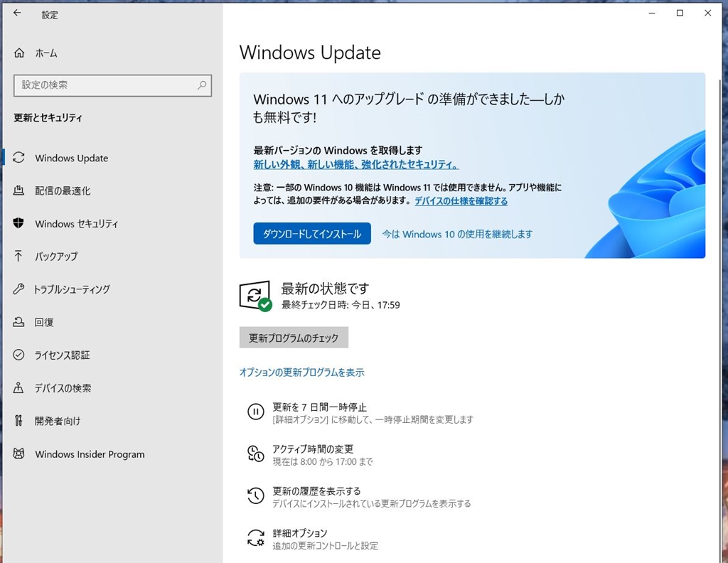The height and width of the screenshot is (563, 728).
Task: Click the search magnifier icon
Action: [201, 85]
